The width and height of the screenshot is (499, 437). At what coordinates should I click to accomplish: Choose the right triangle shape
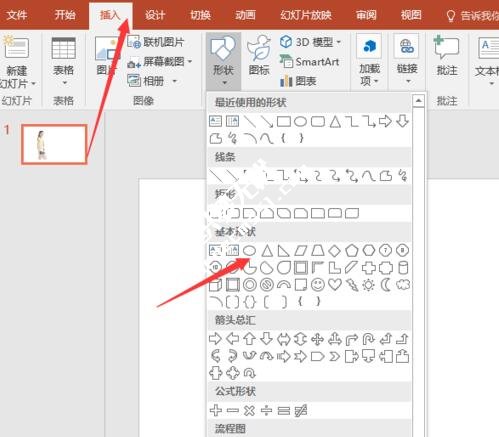pyautogui.click(x=284, y=251)
